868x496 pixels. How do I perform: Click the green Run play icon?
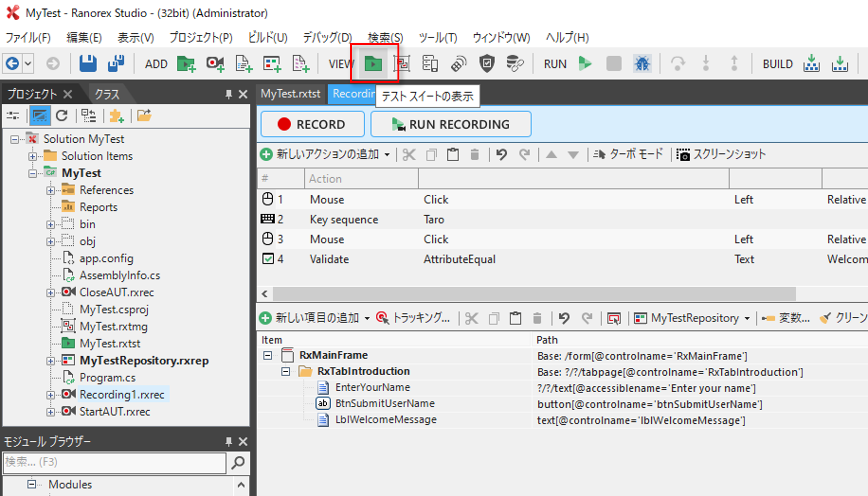[x=585, y=64]
